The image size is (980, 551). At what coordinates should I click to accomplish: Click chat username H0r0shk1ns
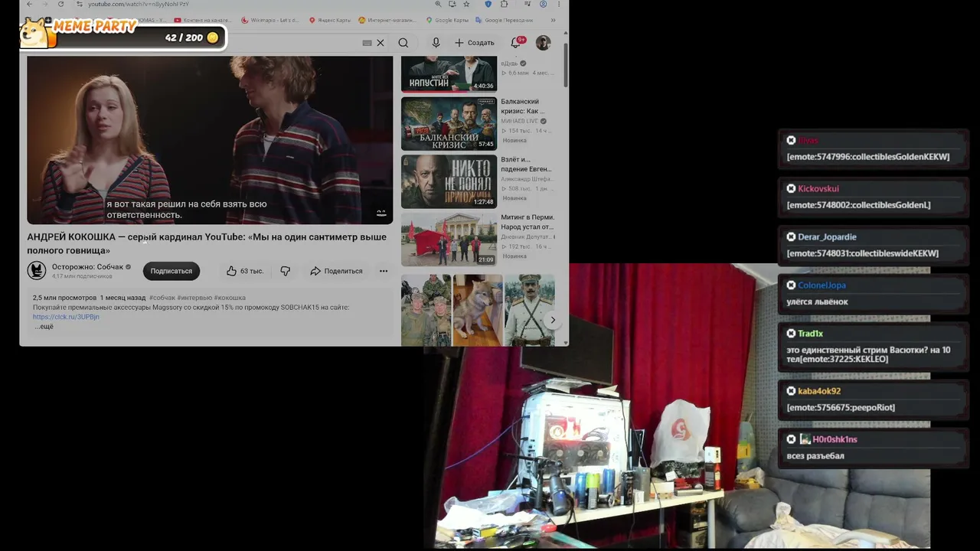click(835, 439)
